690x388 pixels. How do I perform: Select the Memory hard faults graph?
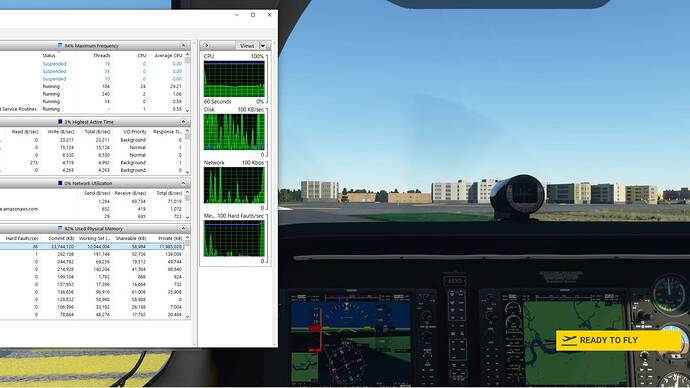(x=234, y=238)
